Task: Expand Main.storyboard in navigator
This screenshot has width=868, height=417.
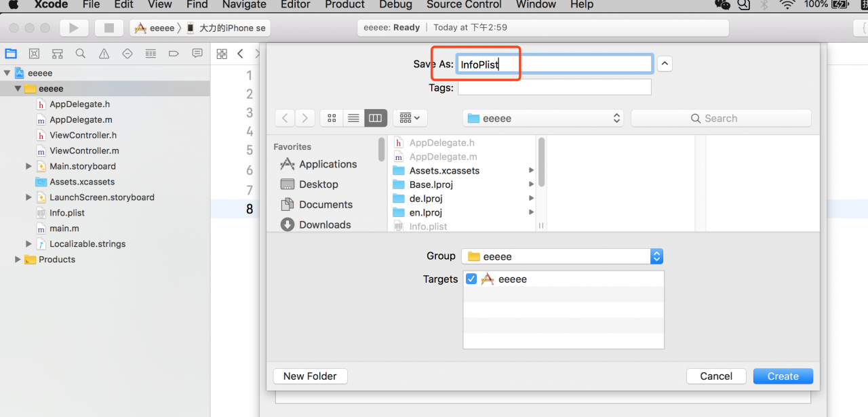Action: (28, 166)
